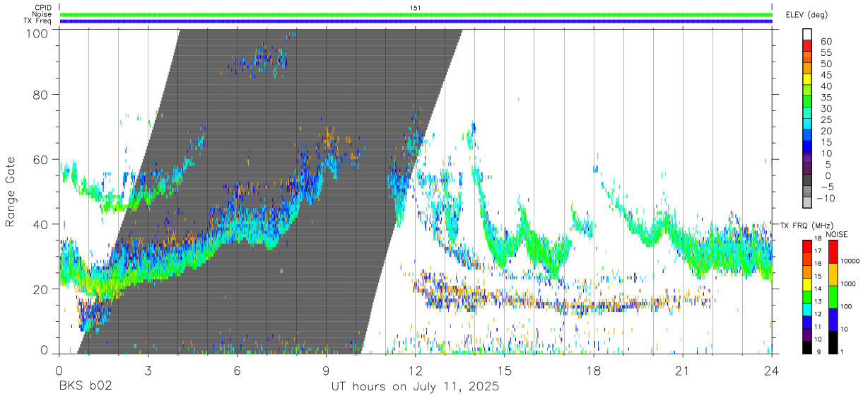Click the 80 tick label on Range Gate axis
This screenshot has height=401, width=868.
(x=42, y=95)
